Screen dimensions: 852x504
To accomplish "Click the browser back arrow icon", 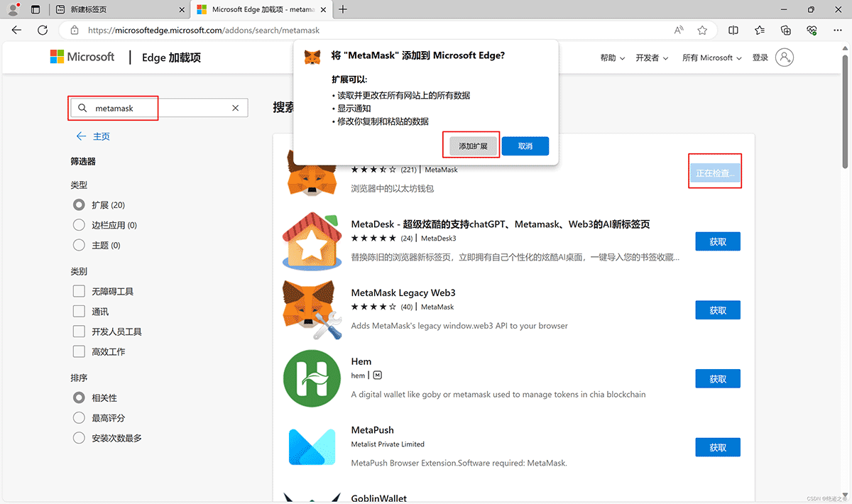I will 17,31.
